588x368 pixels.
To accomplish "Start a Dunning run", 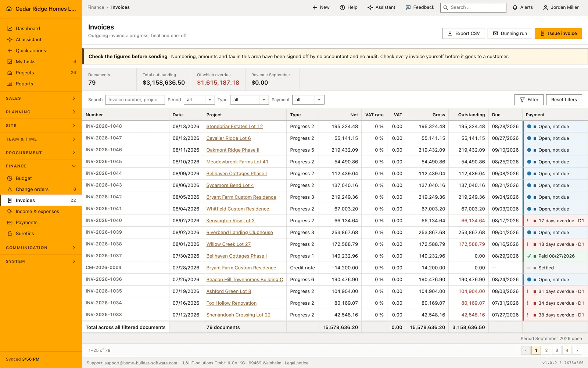I will [x=510, y=33].
